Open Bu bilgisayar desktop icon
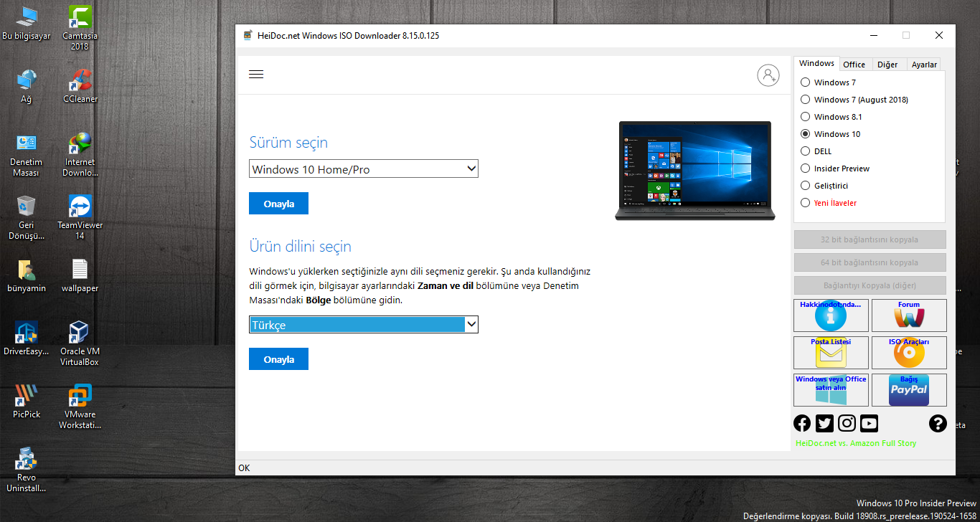Viewport: 980px width, 522px height. tap(27, 23)
